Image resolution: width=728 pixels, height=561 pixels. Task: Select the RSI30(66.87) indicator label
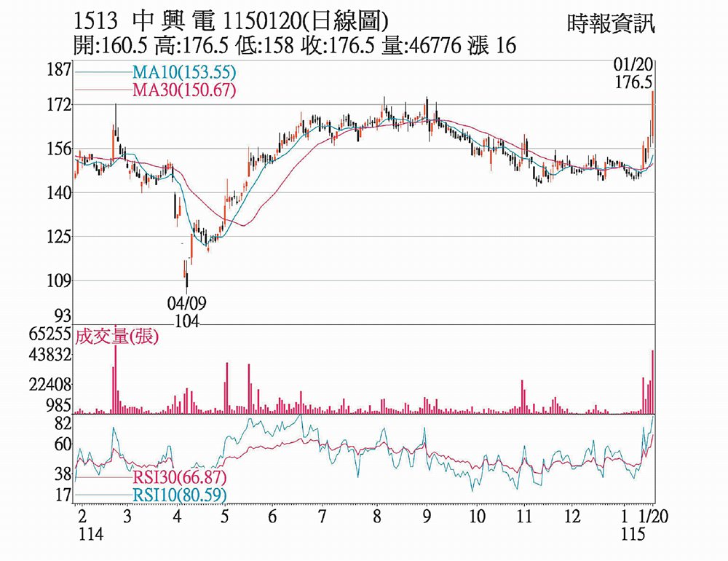180,478
